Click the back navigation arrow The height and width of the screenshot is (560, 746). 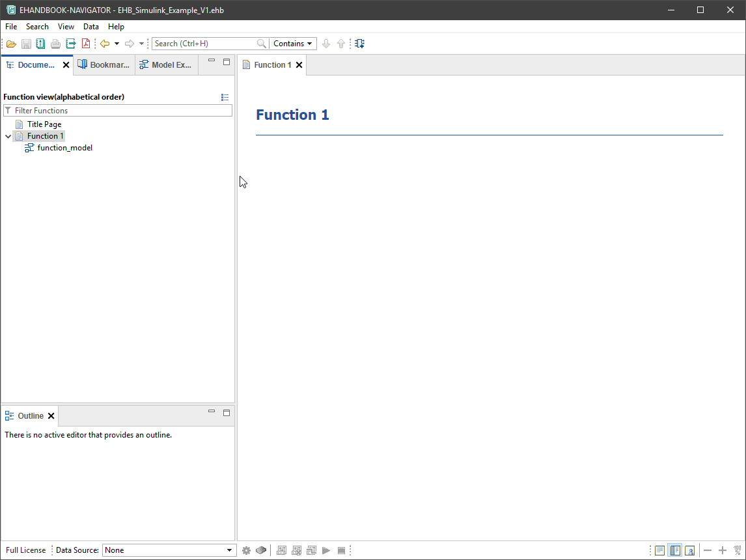(x=104, y=44)
